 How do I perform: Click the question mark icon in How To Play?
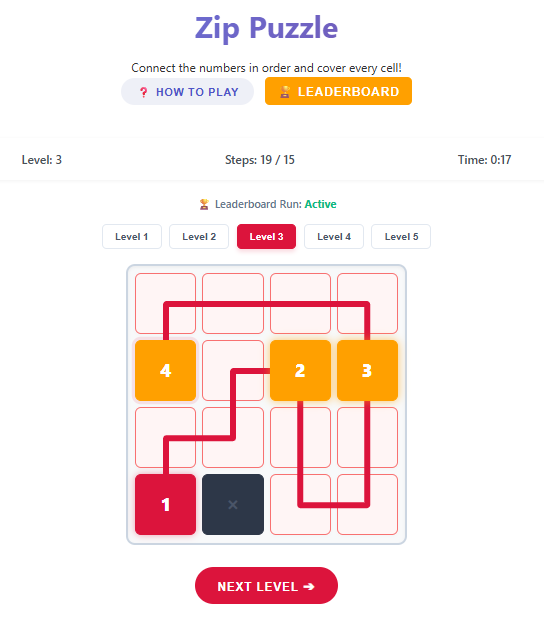[x=143, y=92]
